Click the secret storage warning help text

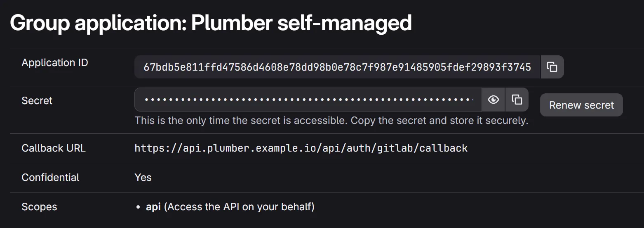tap(331, 121)
